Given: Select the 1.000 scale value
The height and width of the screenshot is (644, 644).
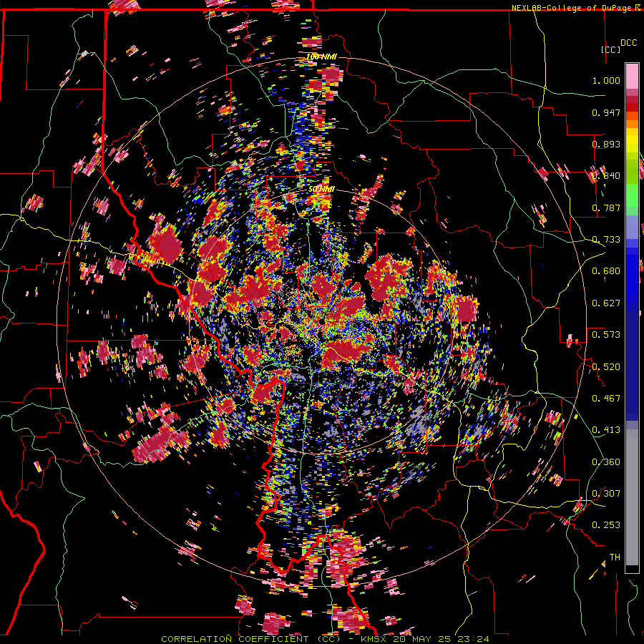Looking at the screenshot, I should 606,80.
